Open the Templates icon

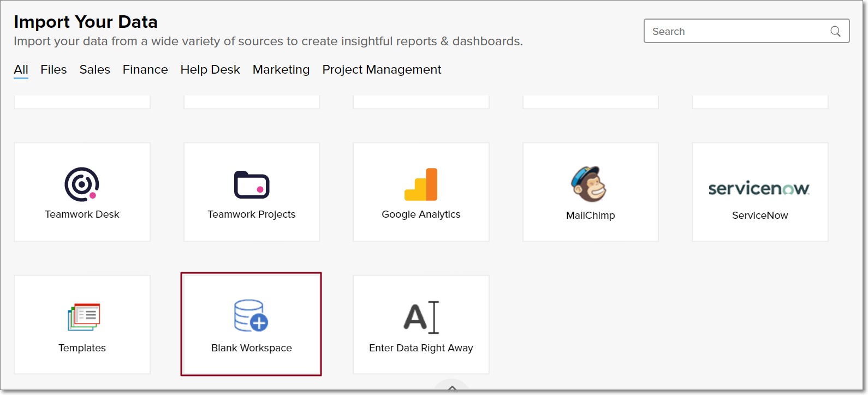coord(84,317)
